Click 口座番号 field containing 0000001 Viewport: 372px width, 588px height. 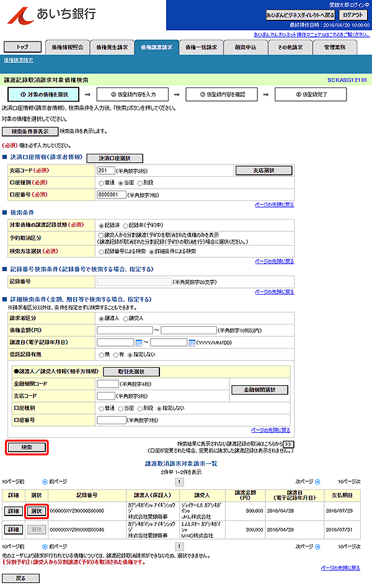point(112,195)
